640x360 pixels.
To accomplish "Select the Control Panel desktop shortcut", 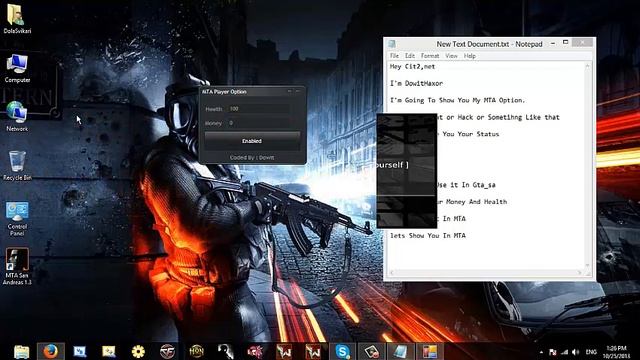I will (17, 219).
